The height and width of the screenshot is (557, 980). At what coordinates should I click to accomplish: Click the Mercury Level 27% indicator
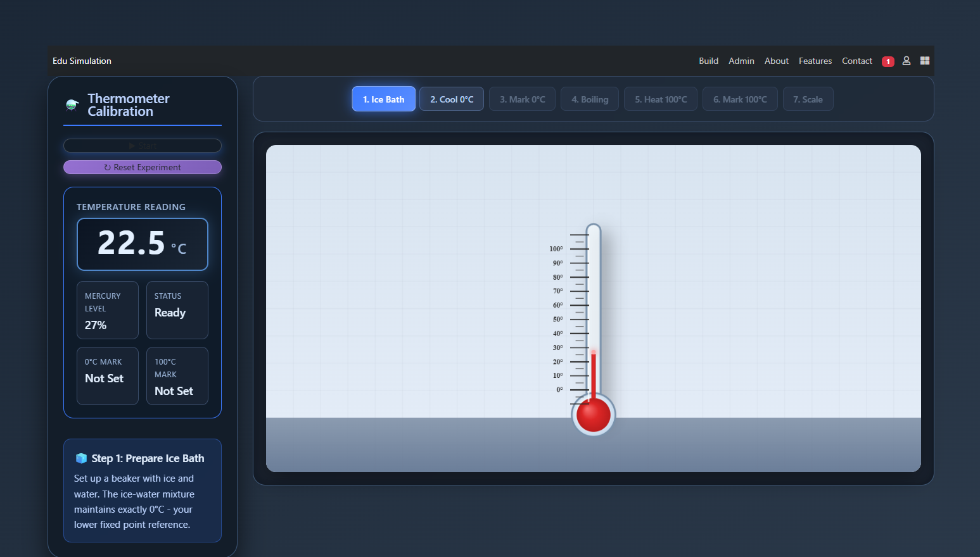coord(107,310)
